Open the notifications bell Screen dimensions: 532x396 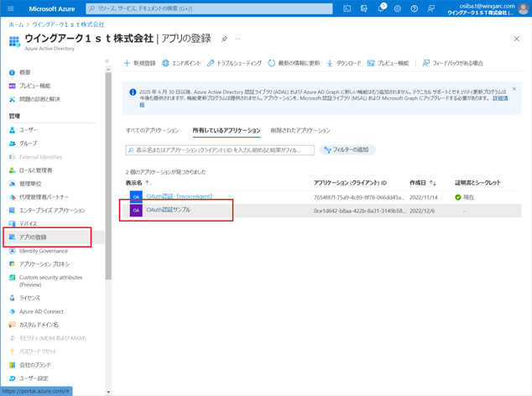pos(381,8)
